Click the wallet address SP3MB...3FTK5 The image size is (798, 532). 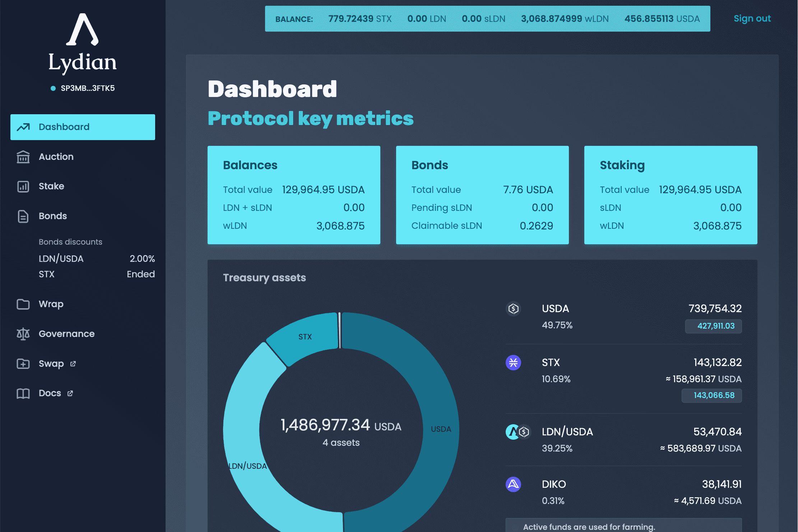(x=87, y=88)
